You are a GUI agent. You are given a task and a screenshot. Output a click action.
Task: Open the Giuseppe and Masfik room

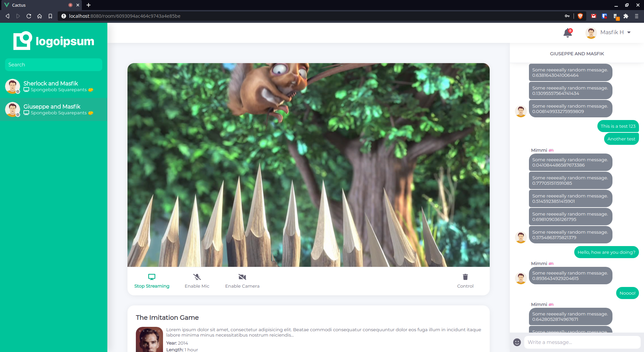pos(54,109)
